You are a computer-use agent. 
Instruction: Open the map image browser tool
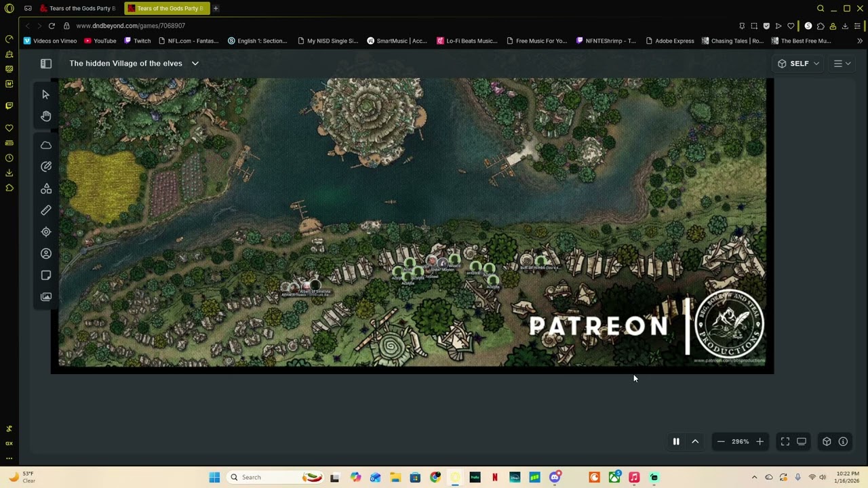click(x=46, y=297)
